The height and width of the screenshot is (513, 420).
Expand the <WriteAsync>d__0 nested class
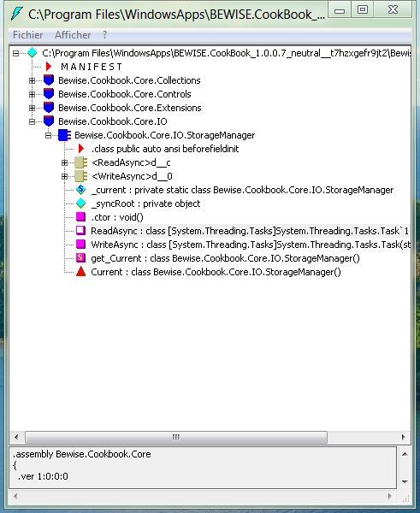click(64, 176)
